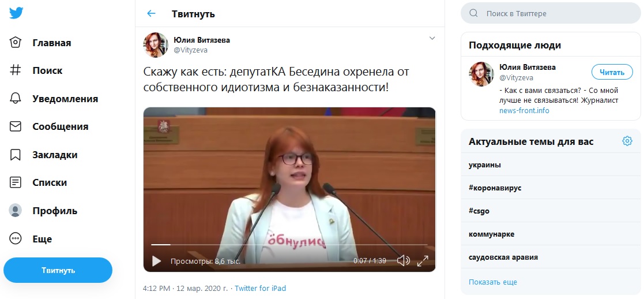
Task: Seek along the video progress bar
Action: (x=289, y=245)
